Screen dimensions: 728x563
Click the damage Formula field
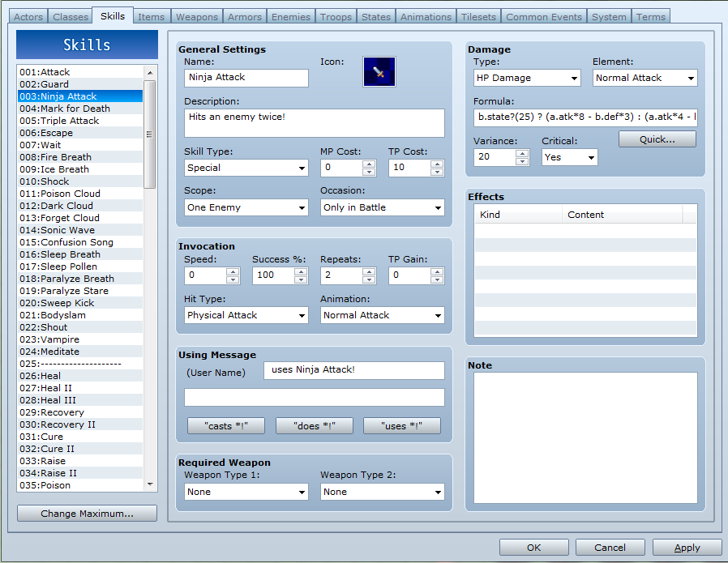tap(585, 117)
